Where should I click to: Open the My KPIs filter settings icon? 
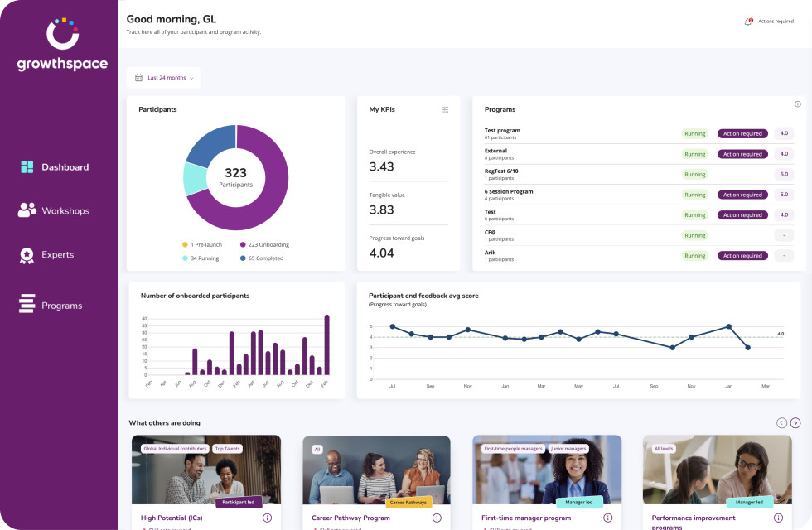[445, 109]
